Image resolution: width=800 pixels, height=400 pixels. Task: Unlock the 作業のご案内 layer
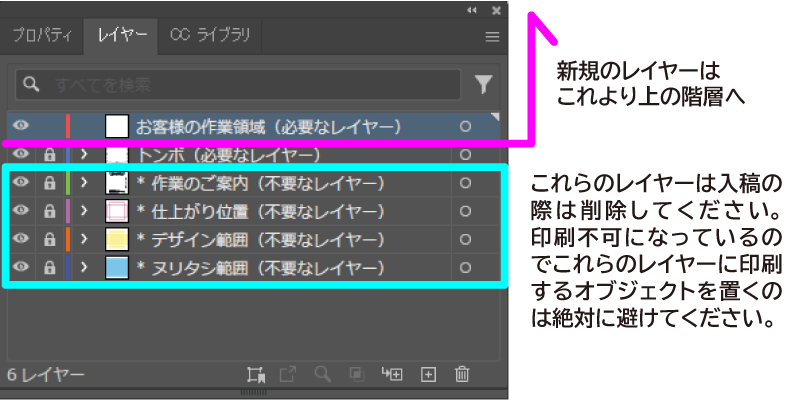click(49, 183)
